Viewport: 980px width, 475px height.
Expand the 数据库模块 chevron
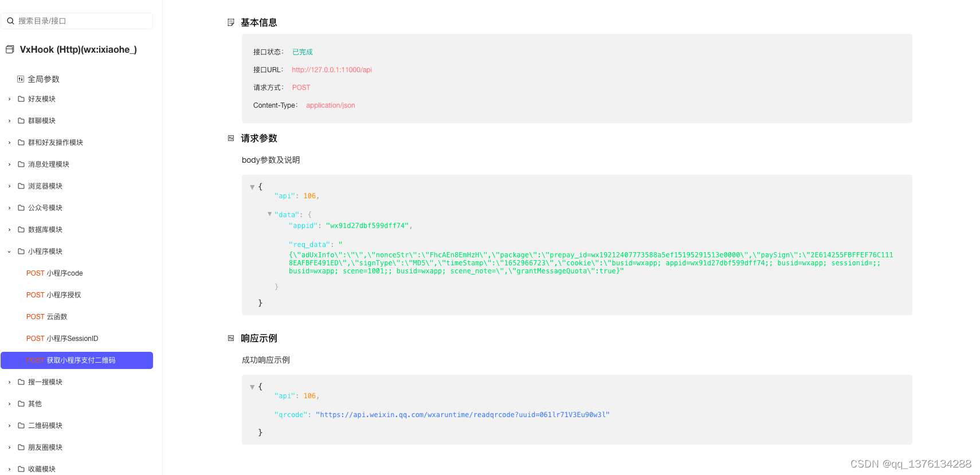(9, 230)
